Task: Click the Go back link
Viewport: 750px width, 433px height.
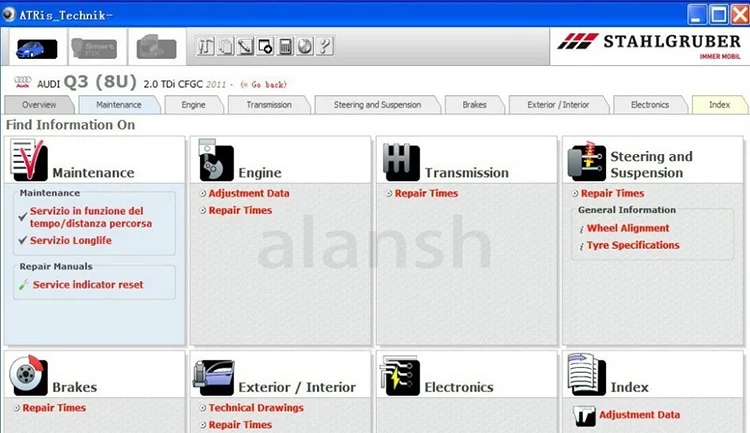Action: pyautogui.click(x=264, y=85)
